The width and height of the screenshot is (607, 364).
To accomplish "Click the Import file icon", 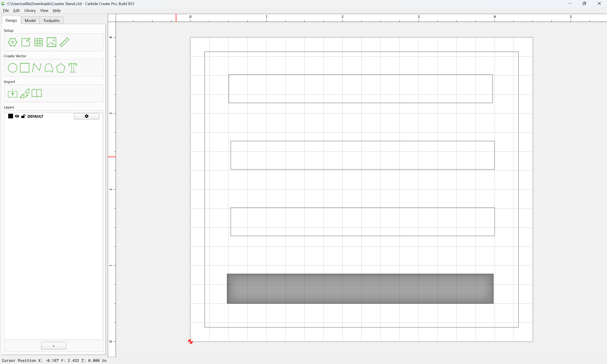I will 12,94.
